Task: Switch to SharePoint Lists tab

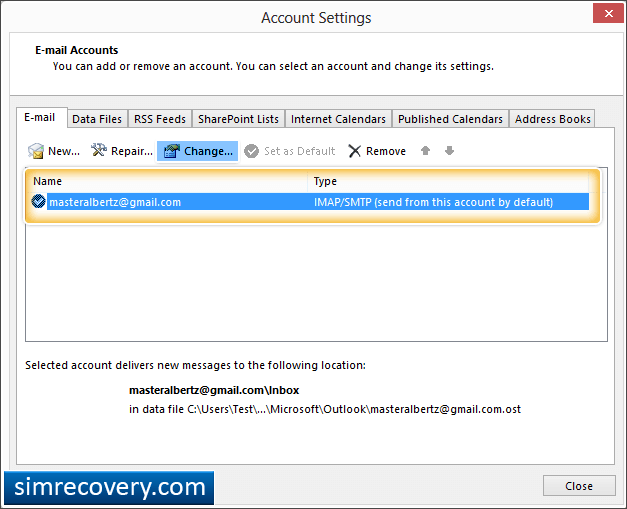Action: (238, 119)
